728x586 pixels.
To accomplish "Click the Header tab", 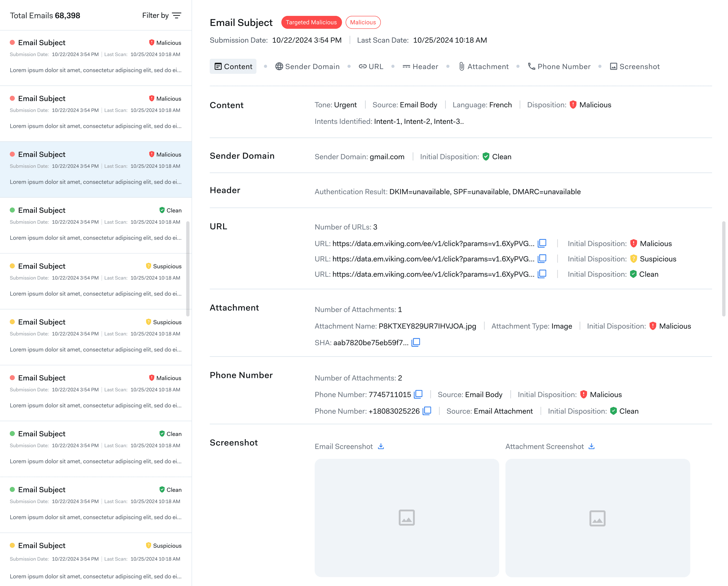I will tap(420, 66).
